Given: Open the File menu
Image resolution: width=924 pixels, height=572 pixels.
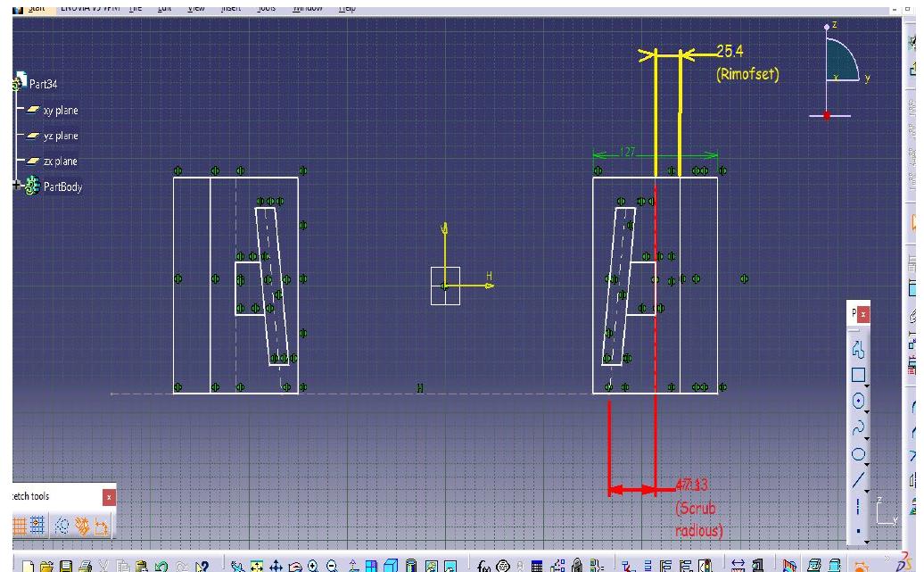Looking at the screenshot, I should click(x=136, y=8).
